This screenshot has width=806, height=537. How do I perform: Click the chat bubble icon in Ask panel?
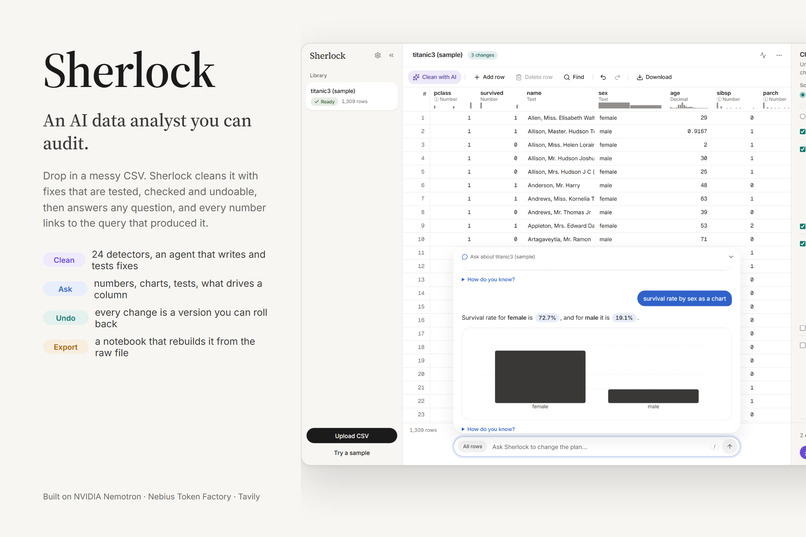[x=465, y=257]
